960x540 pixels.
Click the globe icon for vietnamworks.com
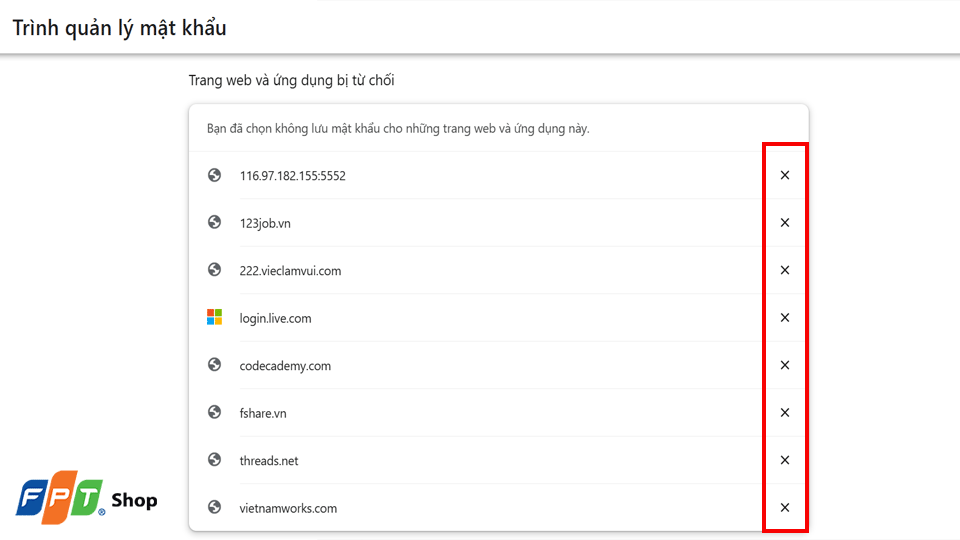pyautogui.click(x=214, y=507)
